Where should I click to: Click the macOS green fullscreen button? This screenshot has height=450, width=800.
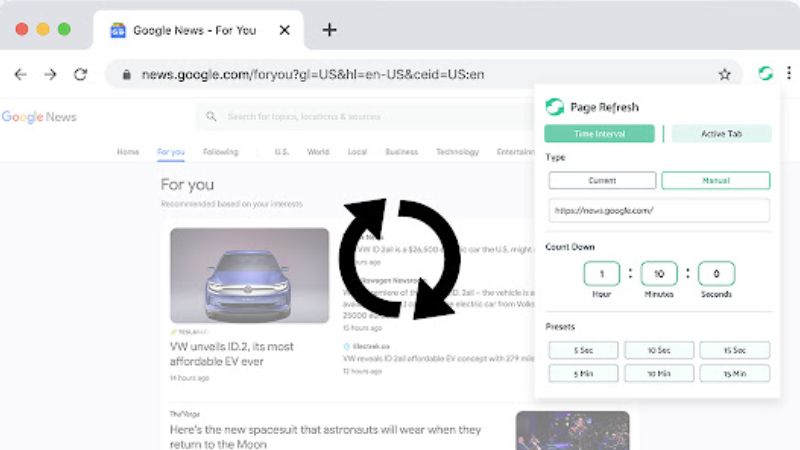click(64, 30)
